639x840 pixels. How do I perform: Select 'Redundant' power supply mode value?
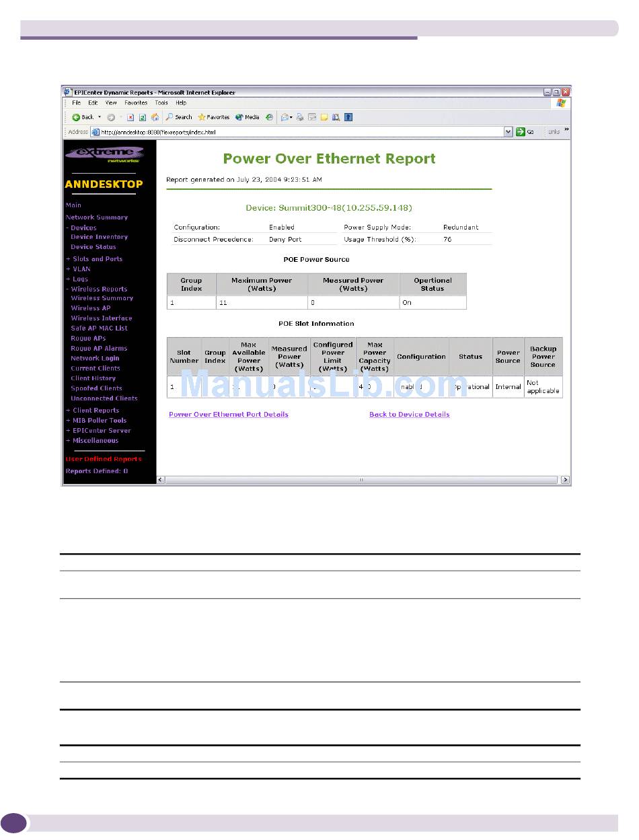461,228
